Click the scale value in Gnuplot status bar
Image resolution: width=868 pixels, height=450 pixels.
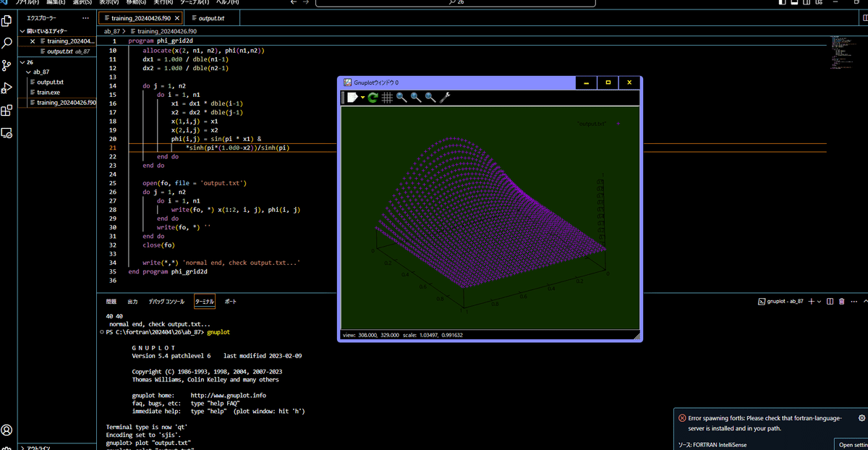point(441,334)
